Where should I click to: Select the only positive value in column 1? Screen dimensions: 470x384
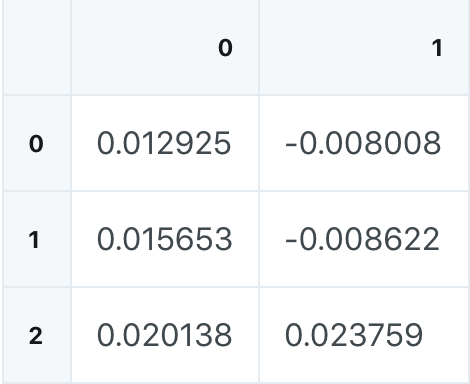pyautogui.click(x=364, y=335)
